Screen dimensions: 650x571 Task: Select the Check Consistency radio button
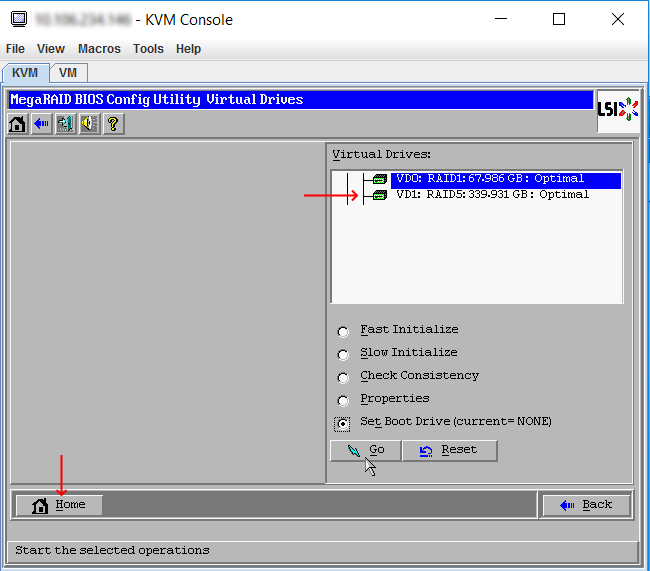coord(343,378)
